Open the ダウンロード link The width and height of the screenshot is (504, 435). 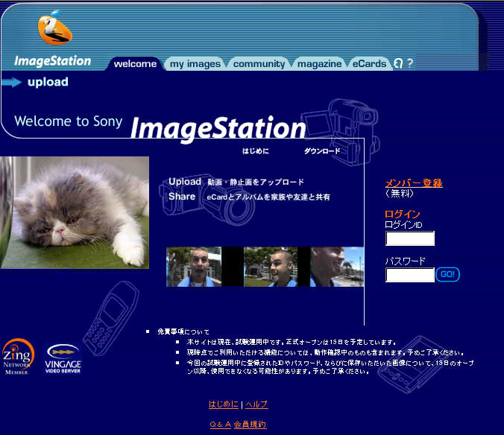[x=322, y=151]
